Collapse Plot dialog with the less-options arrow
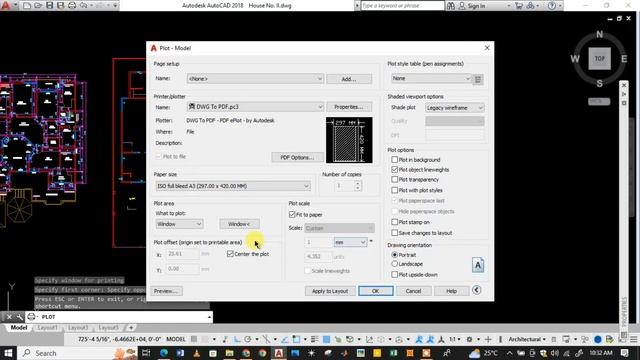The height and width of the screenshot is (360, 640). [x=476, y=290]
